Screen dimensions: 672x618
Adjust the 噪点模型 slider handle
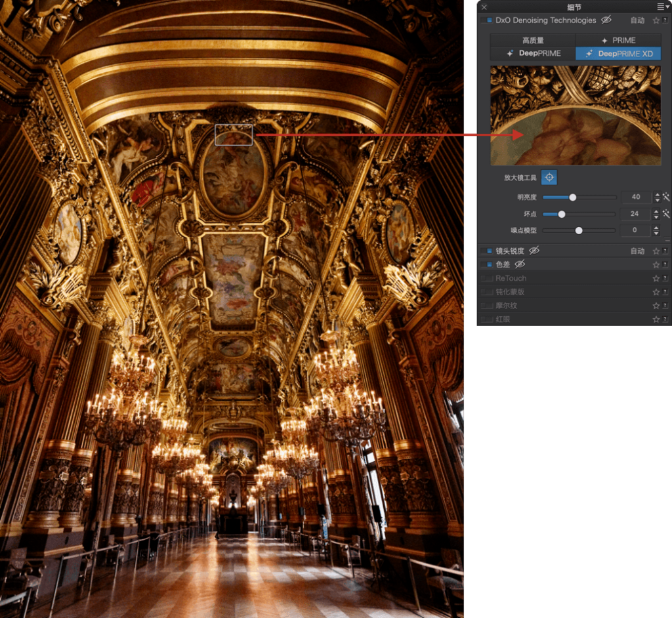coord(579,230)
